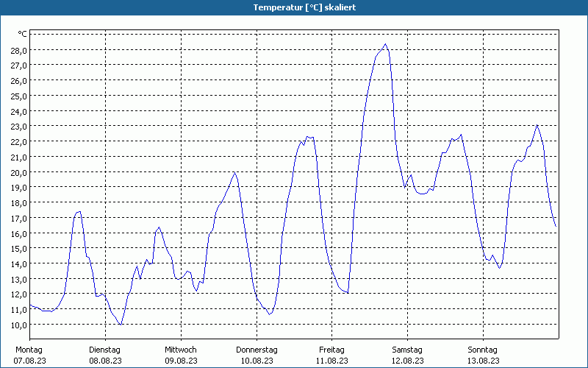The height and width of the screenshot is (368, 588).
Task: Click the 26,0 y-axis label
Action: (x=19, y=81)
